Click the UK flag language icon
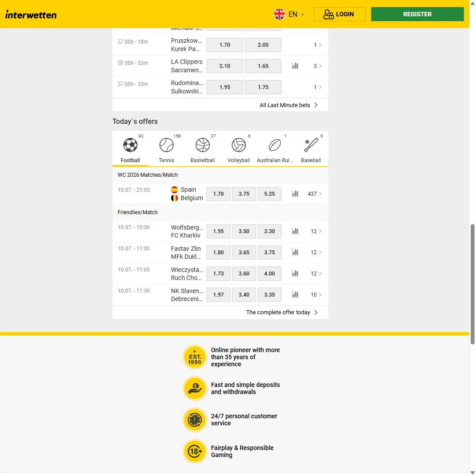Image resolution: width=476 pixels, height=476 pixels. click(279, 14)
